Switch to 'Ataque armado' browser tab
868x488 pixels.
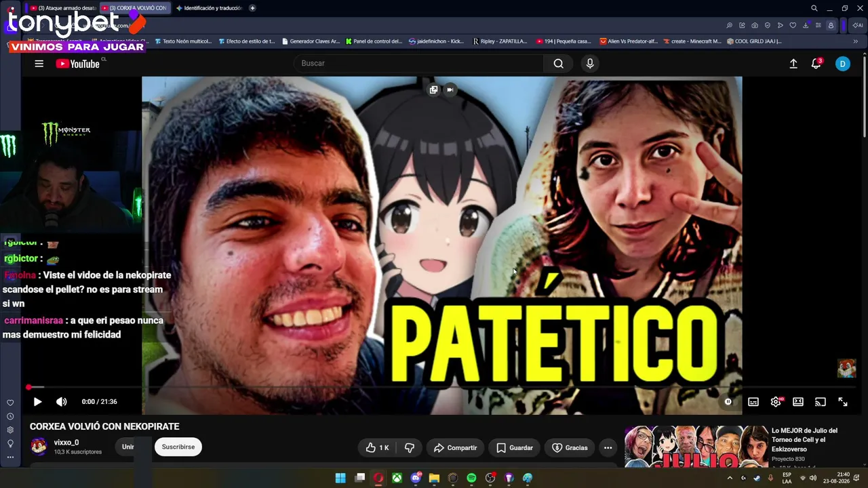pos(63,8)
